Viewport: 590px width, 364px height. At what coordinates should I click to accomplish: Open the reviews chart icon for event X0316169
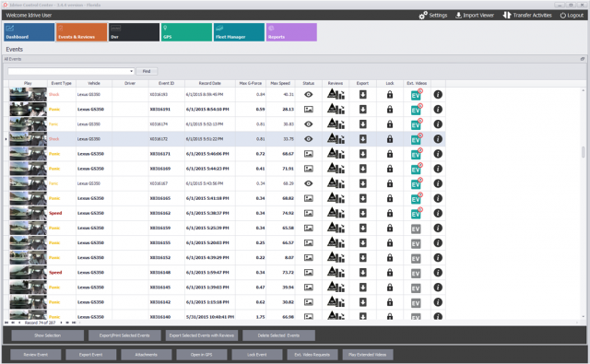pyautogui.click(x=336, y=169)
